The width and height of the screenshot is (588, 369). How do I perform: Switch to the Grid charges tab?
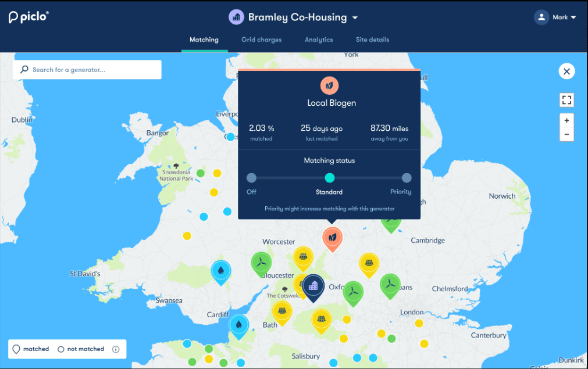(261, 40)
